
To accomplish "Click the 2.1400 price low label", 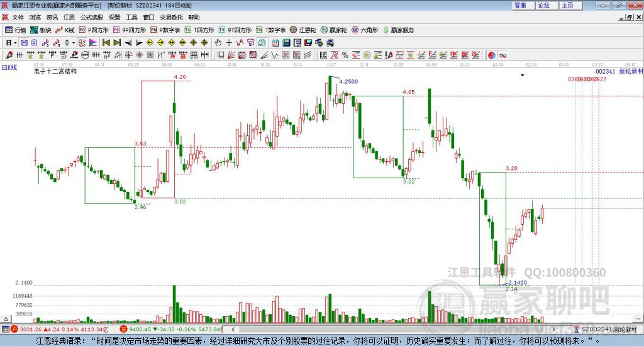I will pos(518,283).
